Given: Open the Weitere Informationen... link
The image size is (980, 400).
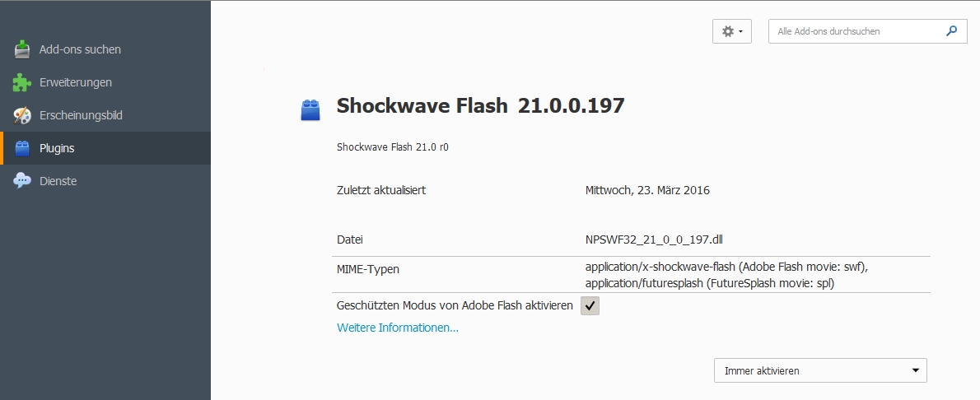Looking at the screenshot, I should 397,328.
